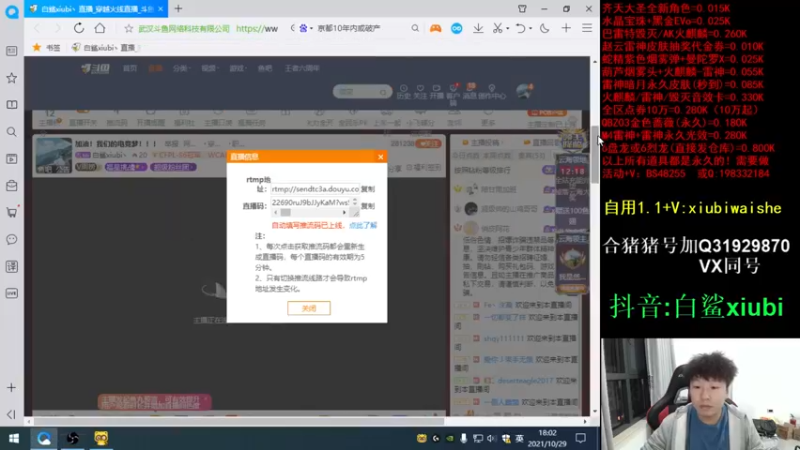Click the toolbar plus add icon
Screen dimensions: 800x450
pos(566,29)
